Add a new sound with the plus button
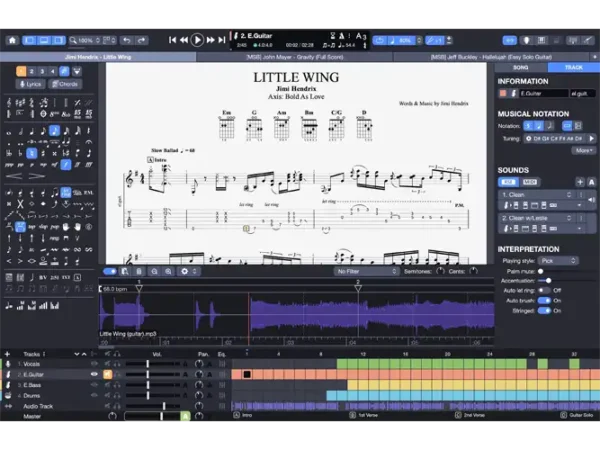The height and width of the screenshot is (450, 600). pos(580,182)
